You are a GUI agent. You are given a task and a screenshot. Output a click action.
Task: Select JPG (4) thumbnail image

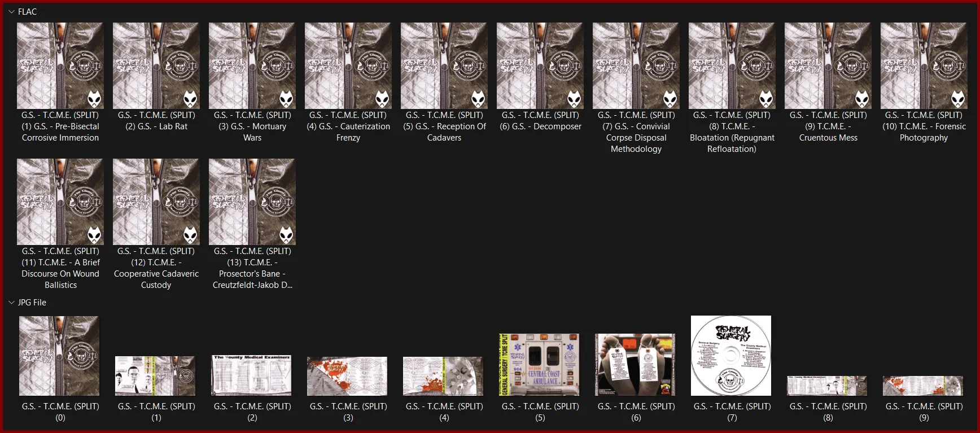pos(443,376)
